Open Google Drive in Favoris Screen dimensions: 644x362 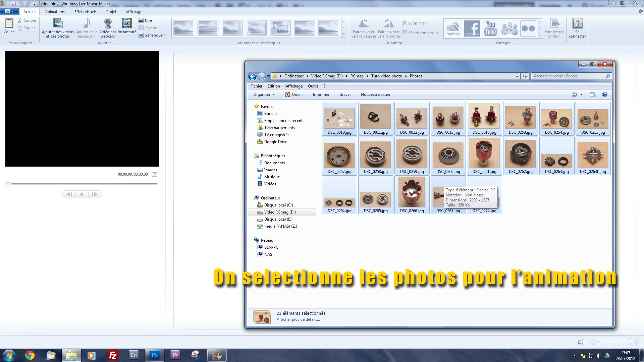[275, 142]
